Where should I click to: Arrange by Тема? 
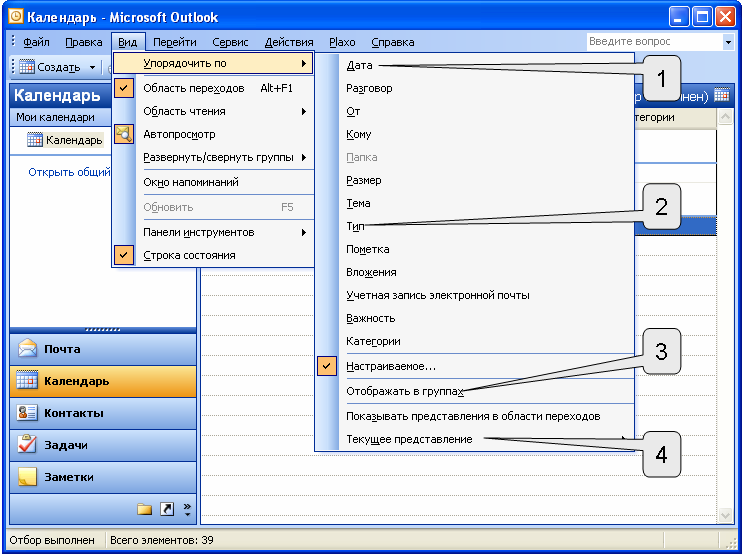click(x=358, y=203)
